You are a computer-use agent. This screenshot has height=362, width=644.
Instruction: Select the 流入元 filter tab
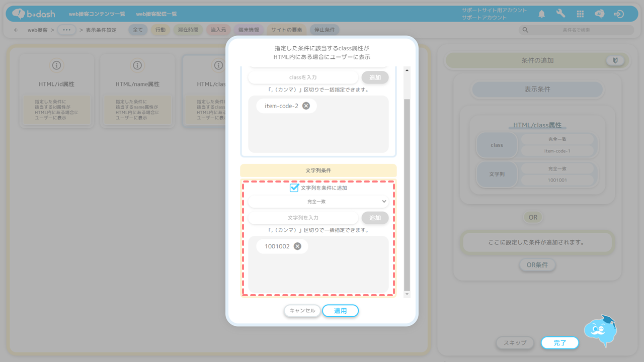coord(218,30)
